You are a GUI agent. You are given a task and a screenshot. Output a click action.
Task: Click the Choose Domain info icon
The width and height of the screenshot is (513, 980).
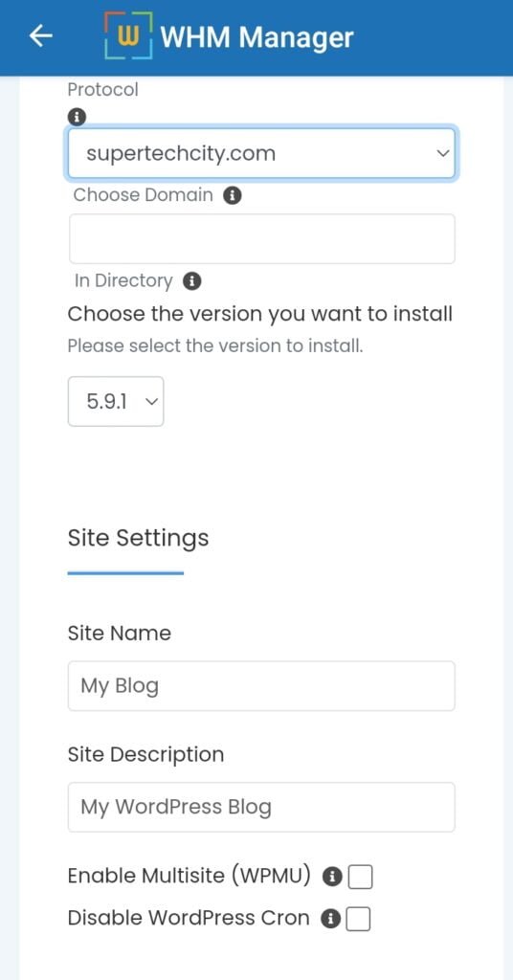click(233, 195)
